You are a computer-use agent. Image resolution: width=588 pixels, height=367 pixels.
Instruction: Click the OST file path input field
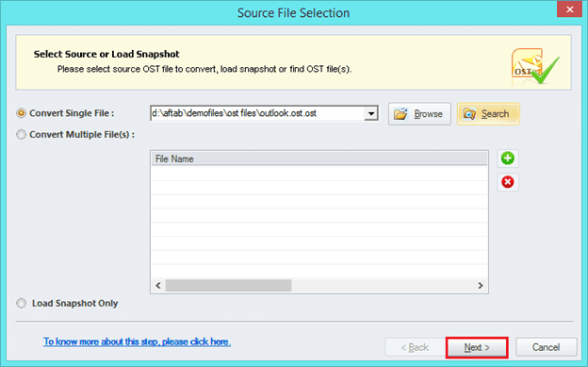point(257,113)
